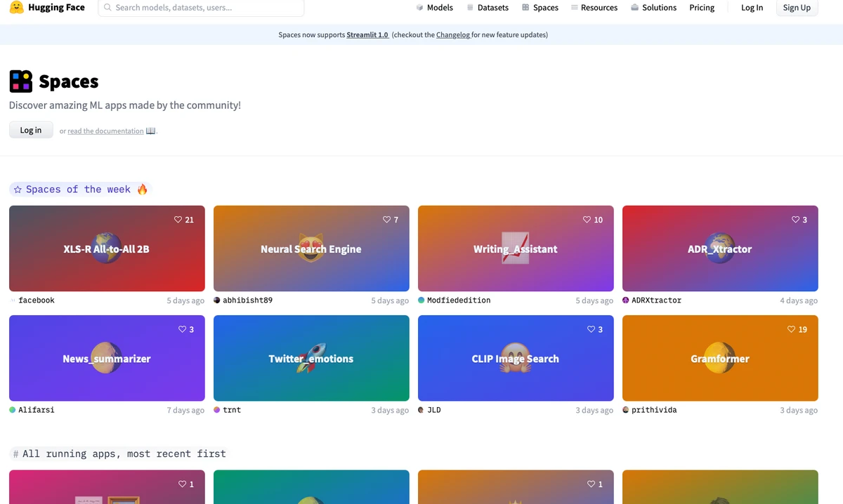This screenshot has width=843, height=504.
Task: Click Log In in the top navigation
Action: (752, 8)
